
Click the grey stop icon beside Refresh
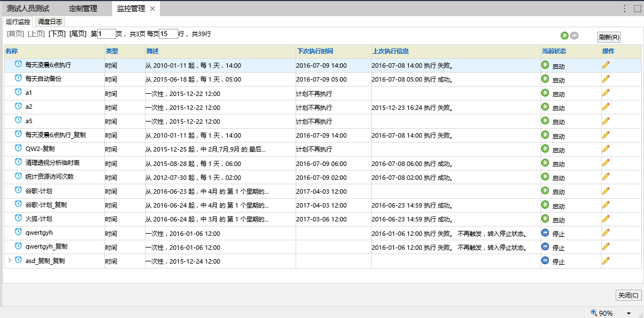point(574,36)
